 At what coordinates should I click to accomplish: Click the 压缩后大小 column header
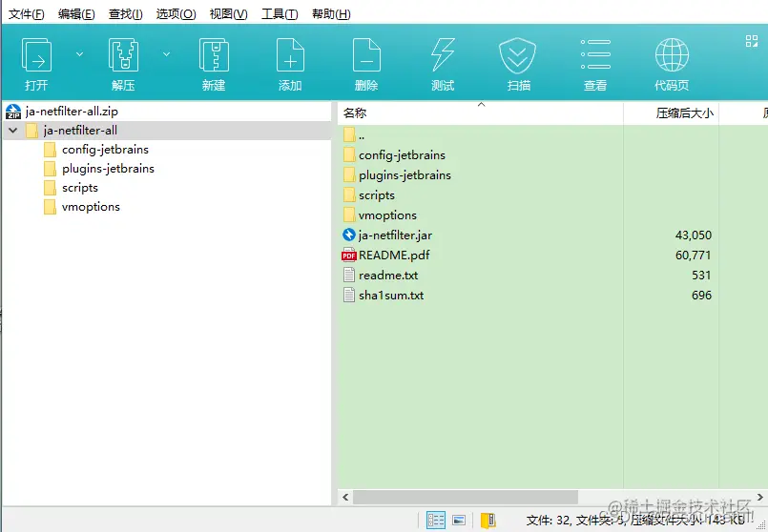click(671, 113)
